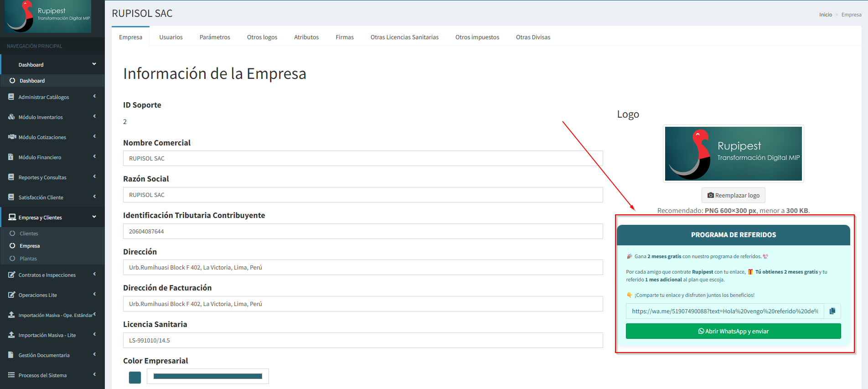Click the Módulo Inventarios boxes icon
Image resolution: width=868 pixels, height=389 pixels.
click(x=11, y=117)
